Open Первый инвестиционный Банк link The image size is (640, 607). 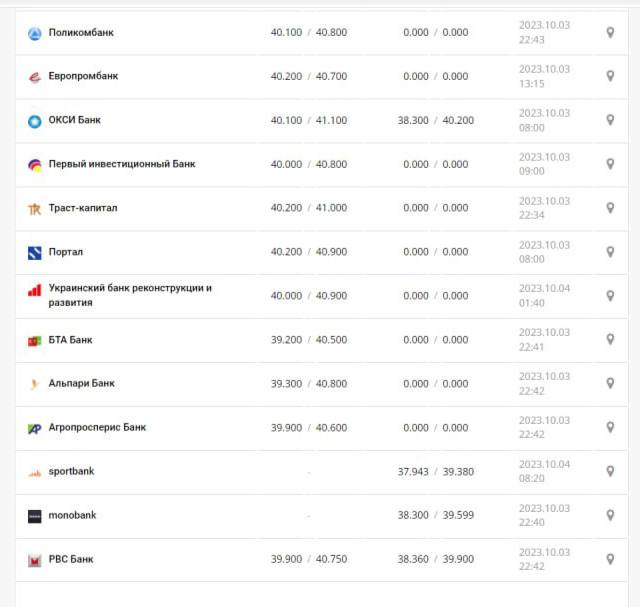(x=122, y=164)
